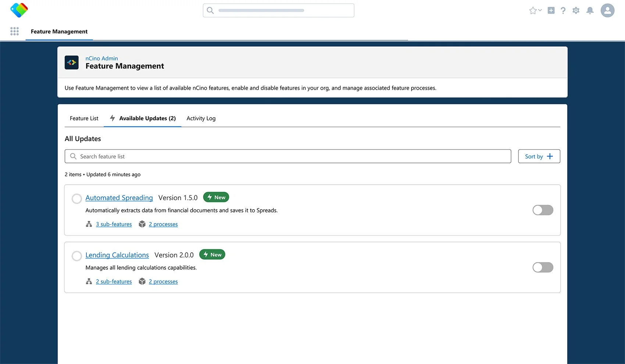
Task: Open the Lending Calculations feature link
Action: pos(117,255)
